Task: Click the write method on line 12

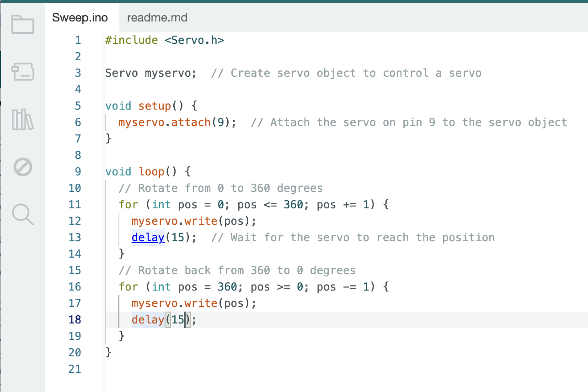Action: click(201, 221)
